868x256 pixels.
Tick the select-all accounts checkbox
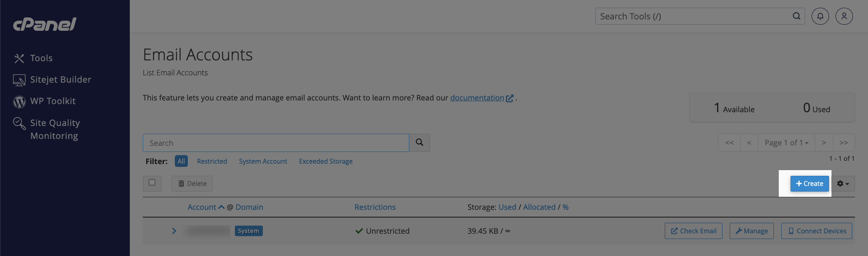[x=152, y=183]
